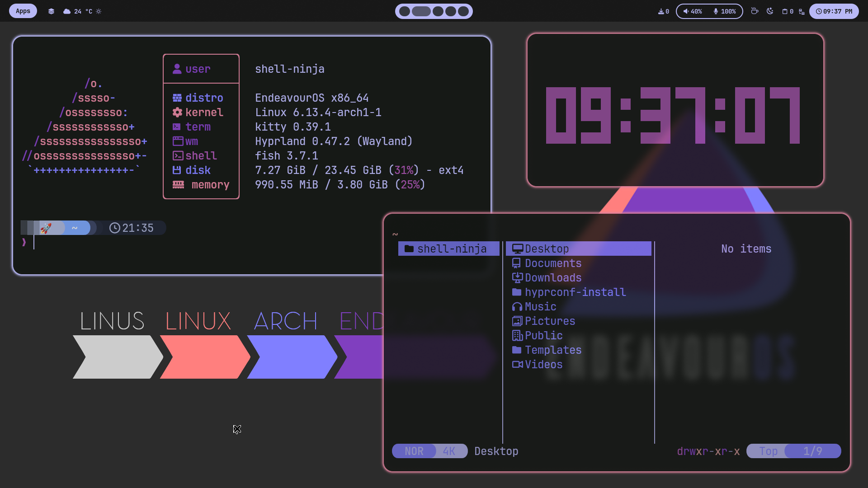The height and width of the screenshot is (488, 868).
Task: Select the active wide workspace pill
Action: [421, 11]
